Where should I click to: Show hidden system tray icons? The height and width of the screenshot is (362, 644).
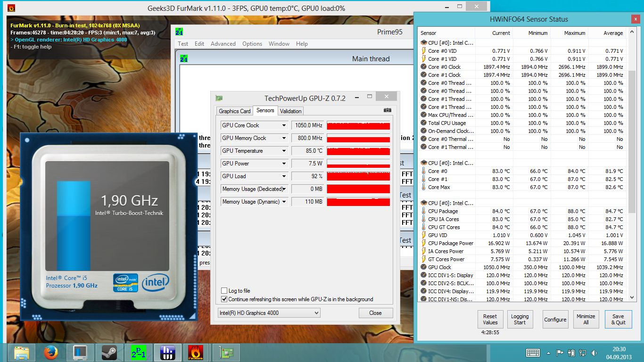pos(549,353)
